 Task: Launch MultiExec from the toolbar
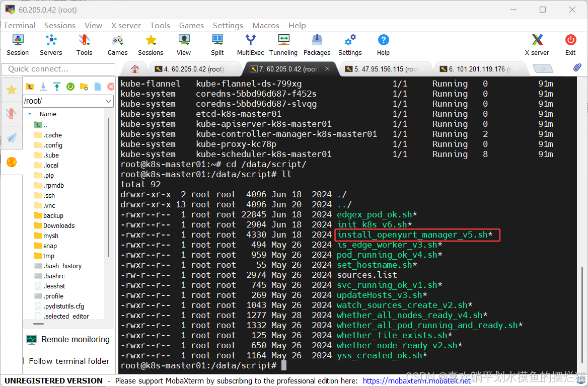click(251, 45)
